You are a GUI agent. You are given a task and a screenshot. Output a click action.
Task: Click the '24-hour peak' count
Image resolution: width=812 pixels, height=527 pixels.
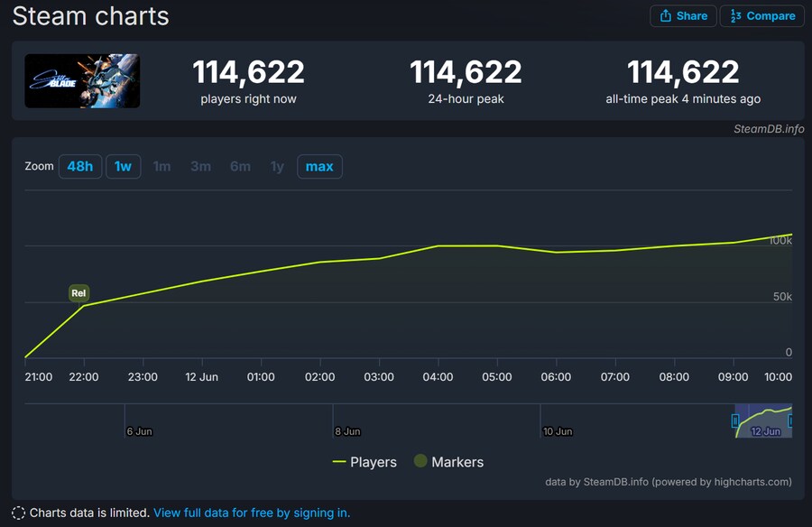click(466, 71)
